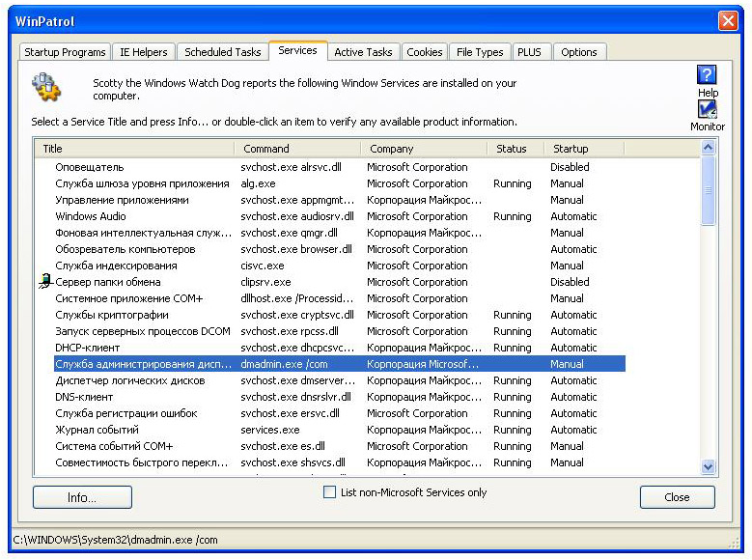Viewport: 752px width, 560px height.
Task: Switch to the Startup Programs tab
Action: click(65, 52)
